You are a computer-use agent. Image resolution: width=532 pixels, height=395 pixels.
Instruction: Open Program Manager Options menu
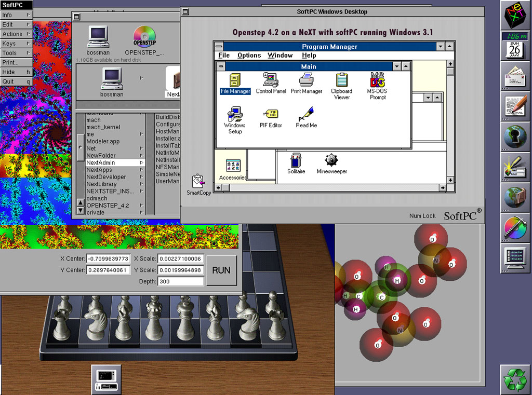coord(249,55)
